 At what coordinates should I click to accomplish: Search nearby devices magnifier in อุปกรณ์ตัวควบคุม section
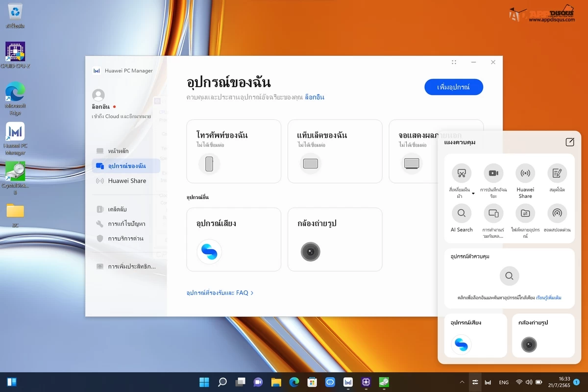click(x=510, y=276)
